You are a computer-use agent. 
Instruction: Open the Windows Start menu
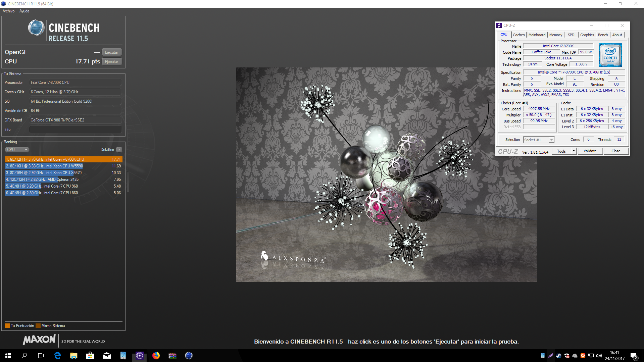(x=8, y=356)
